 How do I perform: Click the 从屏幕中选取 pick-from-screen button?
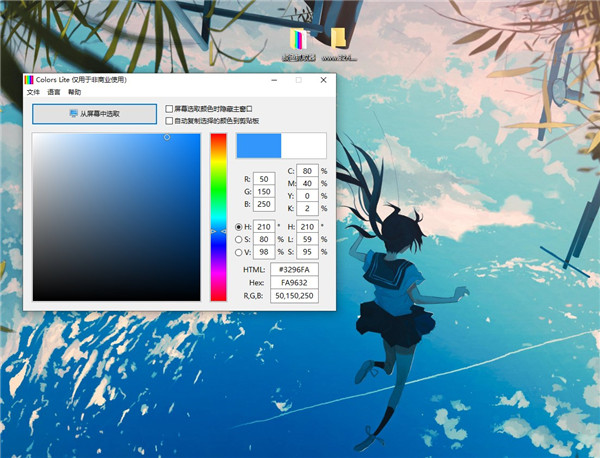click(95, 114)
